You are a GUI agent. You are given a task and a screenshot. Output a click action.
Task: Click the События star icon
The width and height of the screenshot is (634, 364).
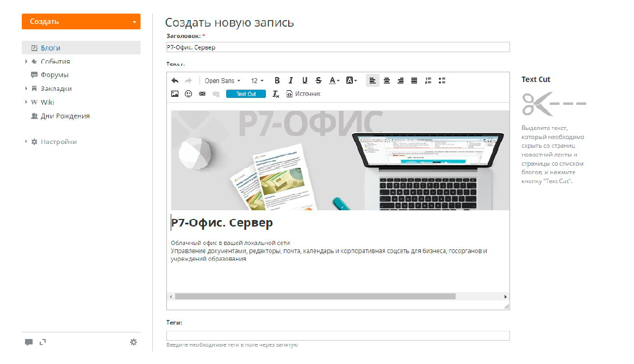click(x=34, y=61)
